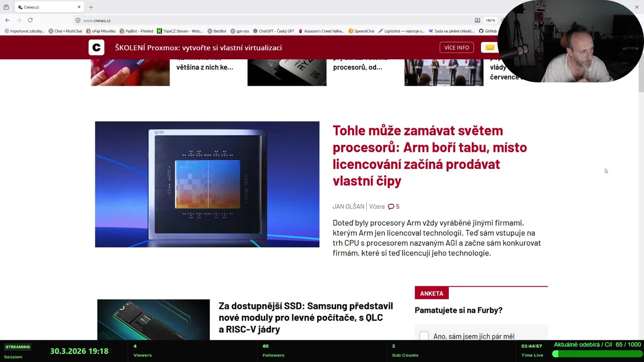
Task: Click author name JAN OLŠAN
Action: pyautogui.click(x=348, y=207)
